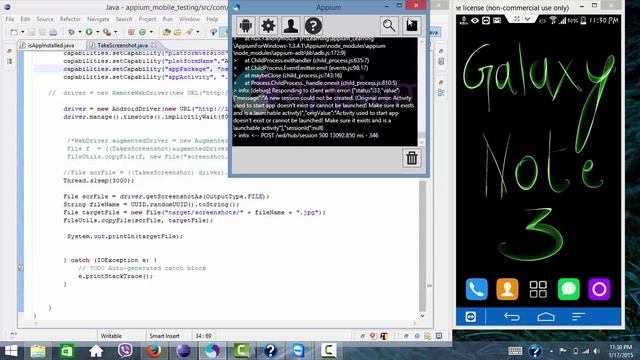Open the About question-mark icon in Appium
This screenshot has width=640, height=360.
click(x=313, y=26)
